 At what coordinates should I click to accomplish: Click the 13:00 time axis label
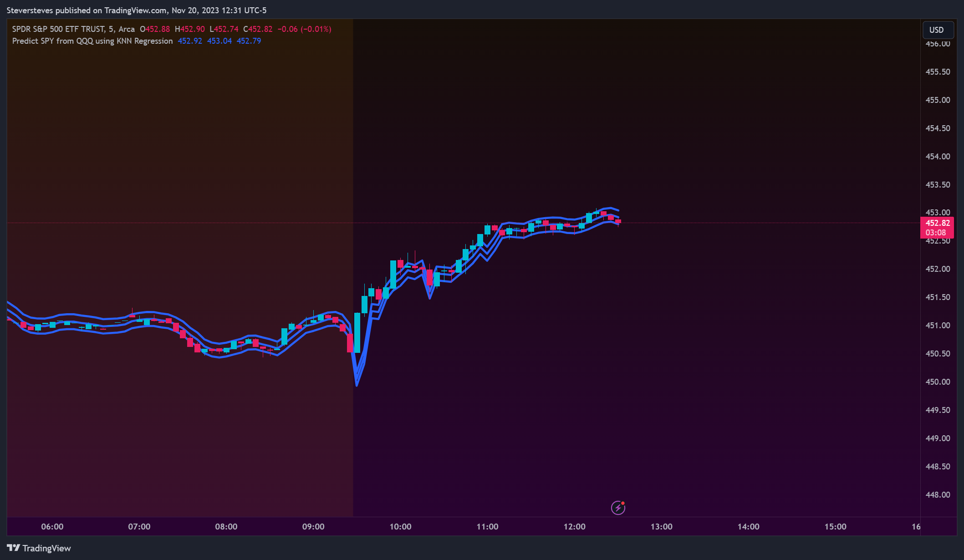[x=661, y=527]
